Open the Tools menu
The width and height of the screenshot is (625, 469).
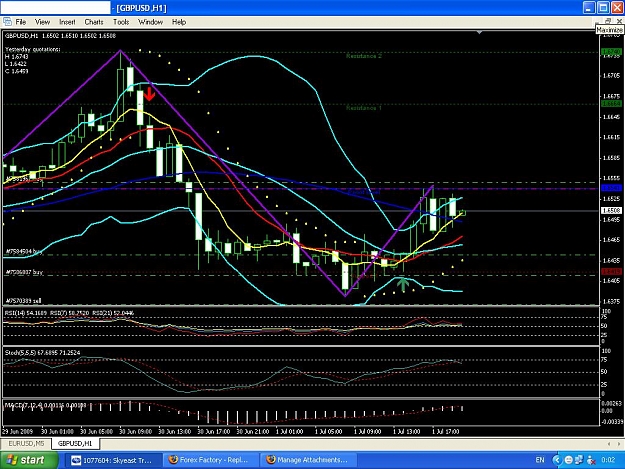121,22
